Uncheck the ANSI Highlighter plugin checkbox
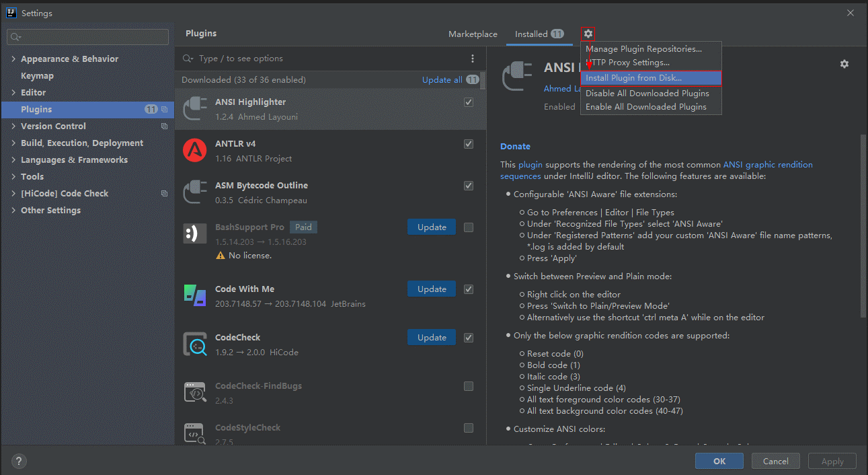 tap(469, 102)
